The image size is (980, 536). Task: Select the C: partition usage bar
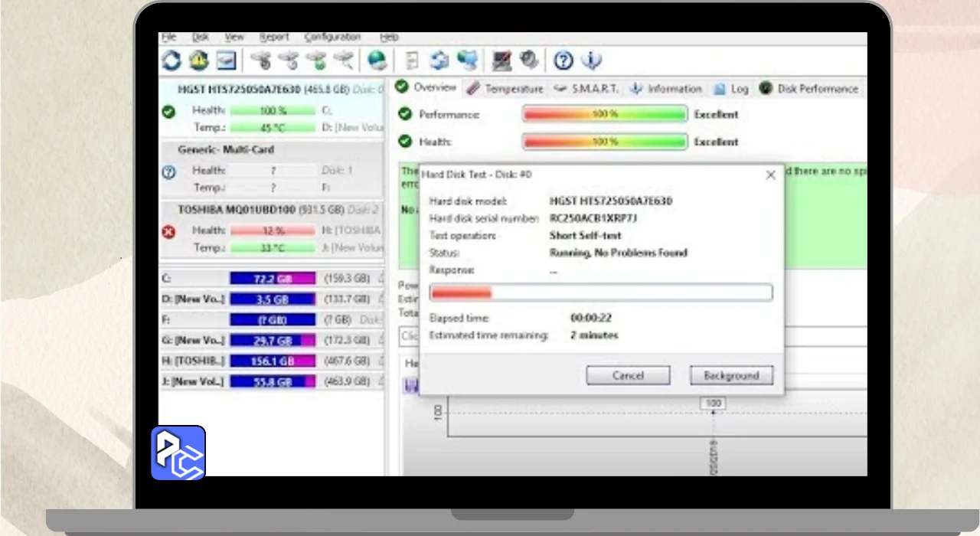[x=273, y=278]
